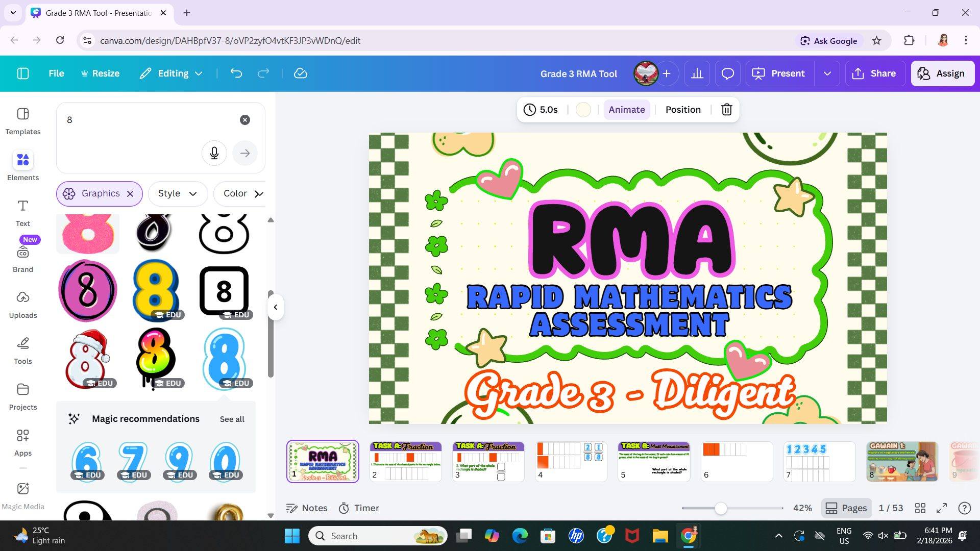This screenshot has height=551, width=980.
Task: Click the Assign button
Action: 943,73
